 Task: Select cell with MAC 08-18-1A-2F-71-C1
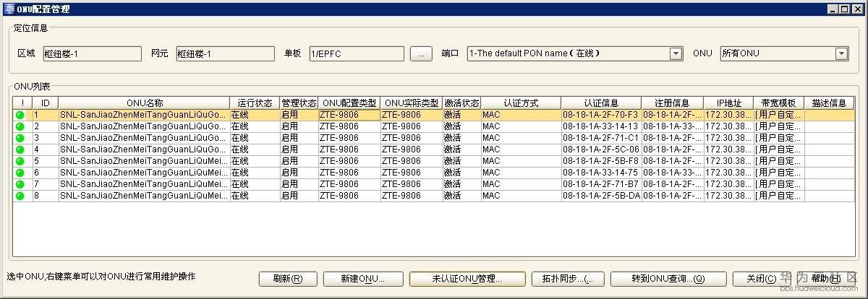point(601,138)
